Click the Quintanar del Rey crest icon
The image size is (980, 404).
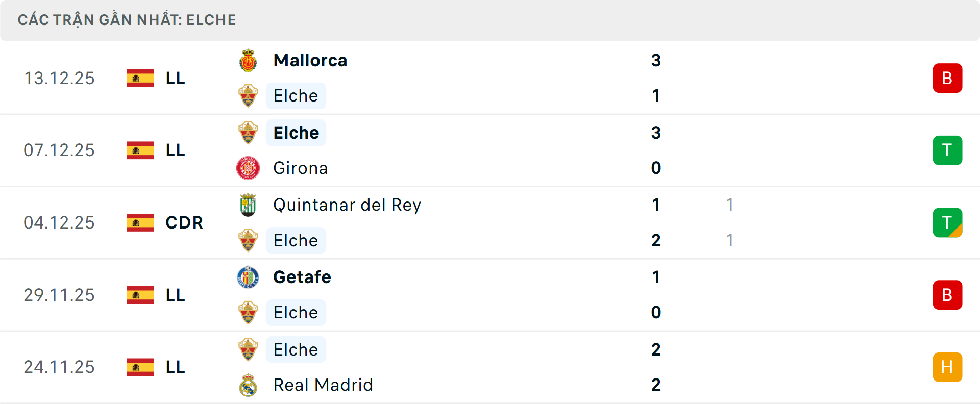tap(248, 205)
